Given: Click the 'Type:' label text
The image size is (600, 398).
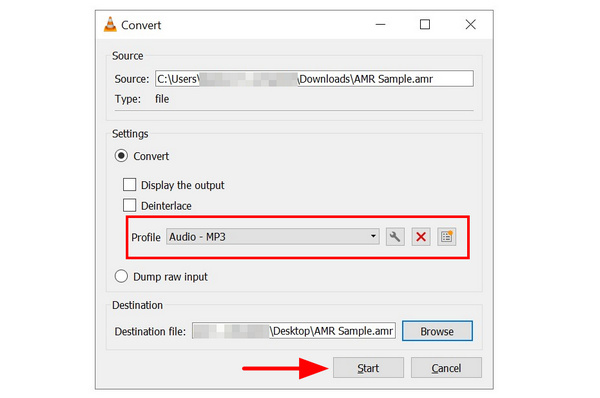Looking at the screenshot, I should click(x=128, y=99).
